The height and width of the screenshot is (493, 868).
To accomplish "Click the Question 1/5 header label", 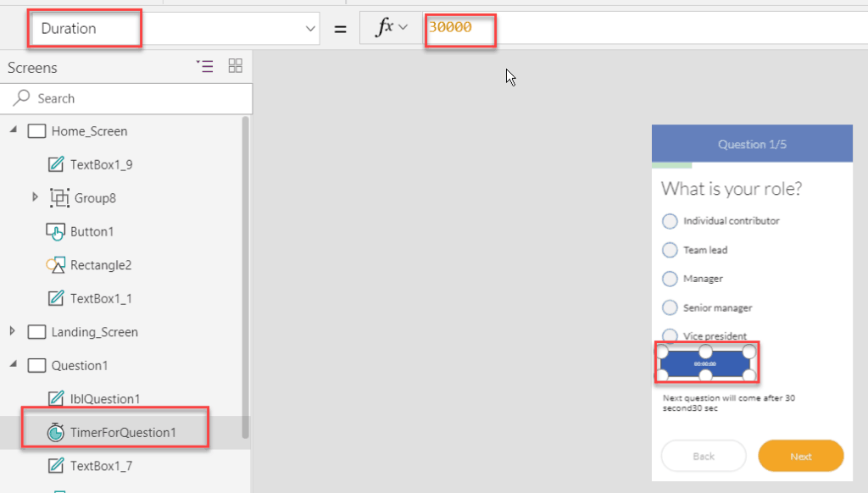I will 752,144.
